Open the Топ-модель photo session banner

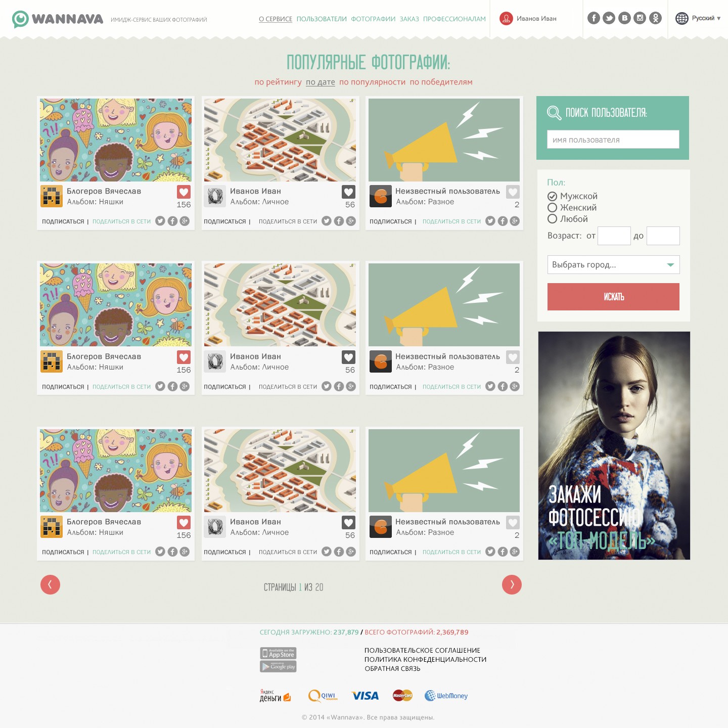point(614,445)
